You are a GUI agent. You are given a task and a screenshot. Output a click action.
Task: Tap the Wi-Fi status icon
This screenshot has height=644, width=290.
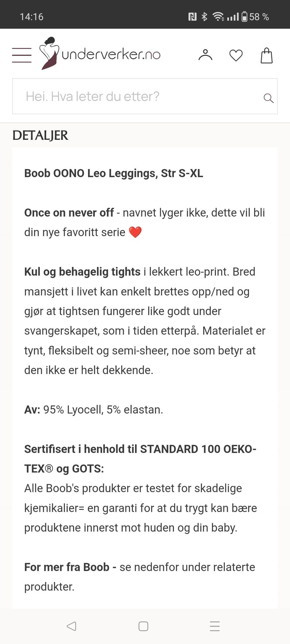[218, 17]
